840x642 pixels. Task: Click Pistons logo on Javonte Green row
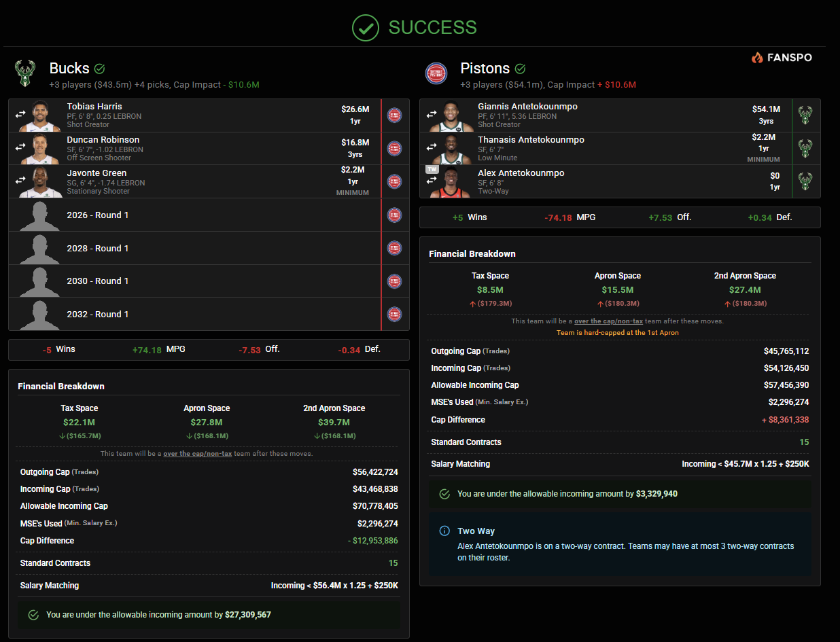pos(394,181)
